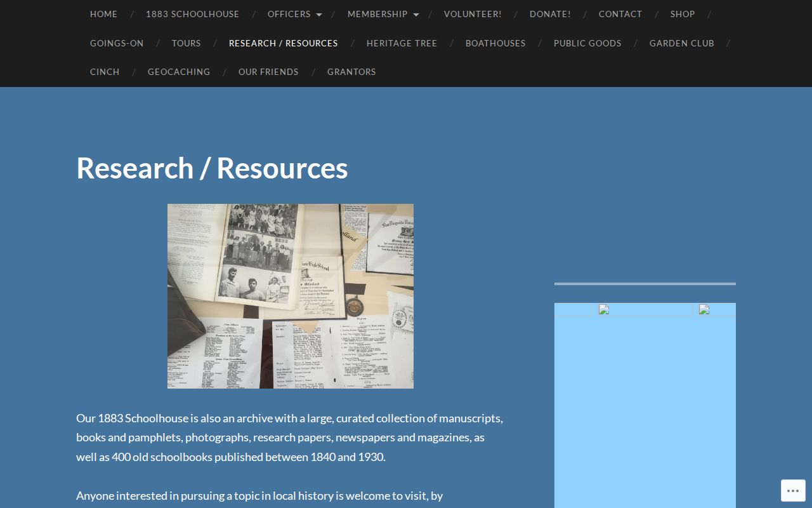Open the Home menu item
The width and height of the screenshot is (812, 508).
103,14
